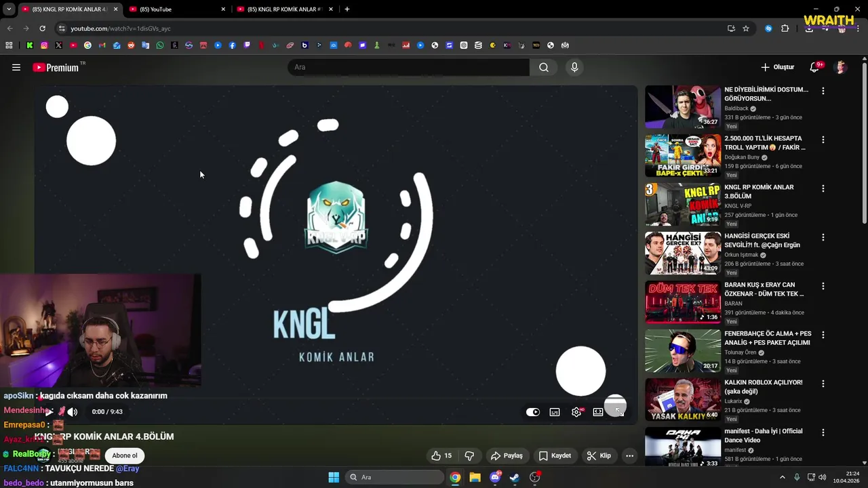Screen dimensions: 868x488
Task: Open options for 2.500.000 TL'LİK HESAPTA video
Action: point(823,140)
